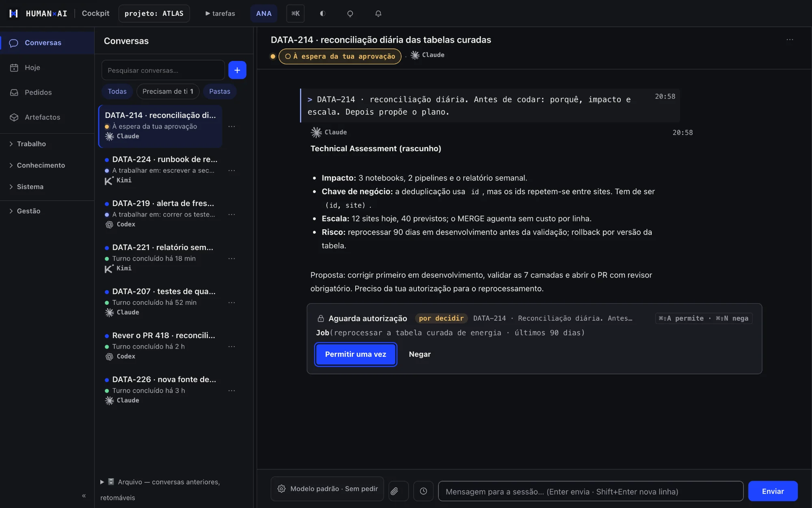Expand the Conhecimento section
Viewport: 812px width, 508px height.
click(x=47, y=165)
